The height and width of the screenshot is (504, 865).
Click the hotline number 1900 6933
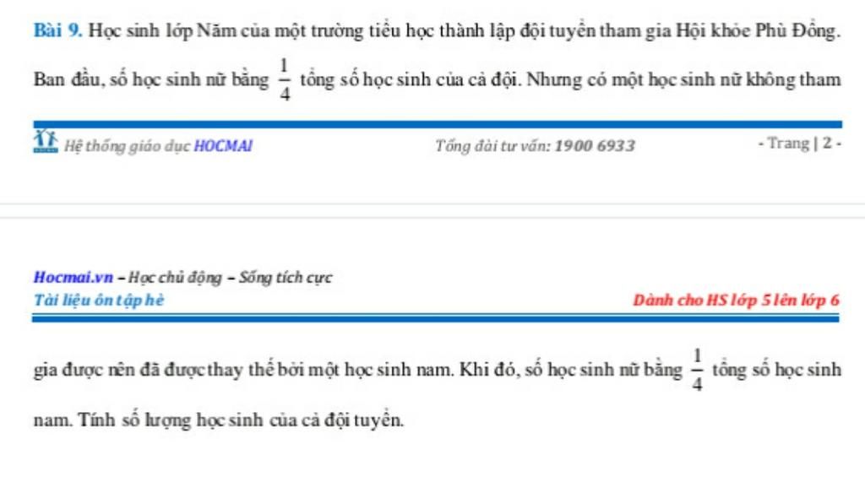(x=595, y=145)
